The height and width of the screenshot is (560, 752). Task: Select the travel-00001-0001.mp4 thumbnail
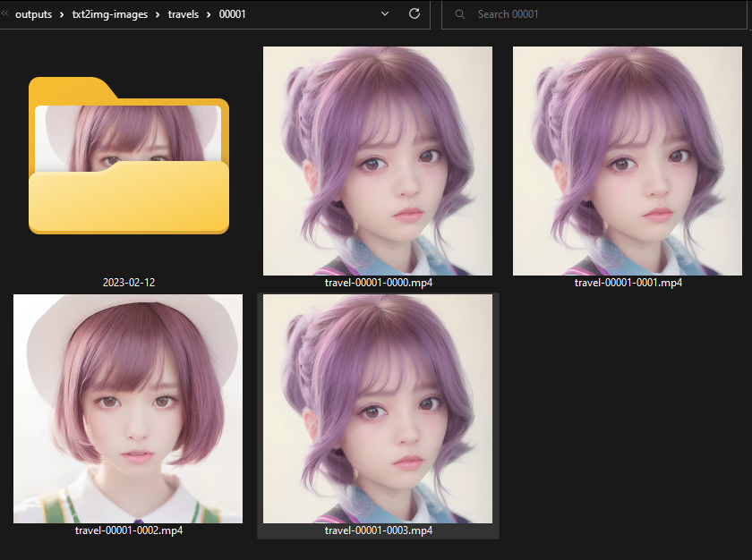(x=628, y=161)
